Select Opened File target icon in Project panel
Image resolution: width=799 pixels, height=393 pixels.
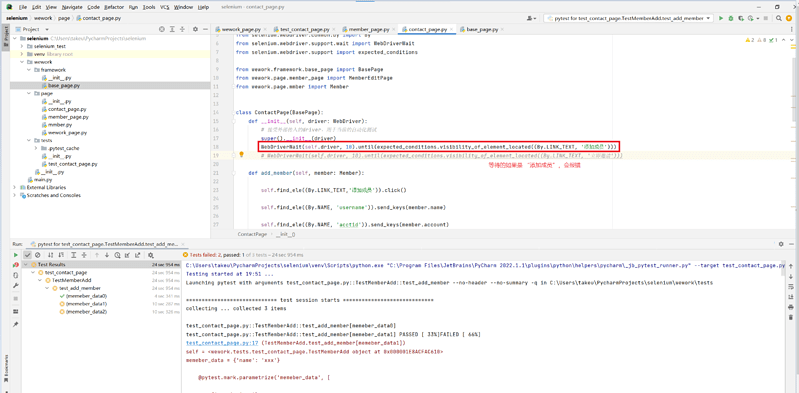[162, 30]
